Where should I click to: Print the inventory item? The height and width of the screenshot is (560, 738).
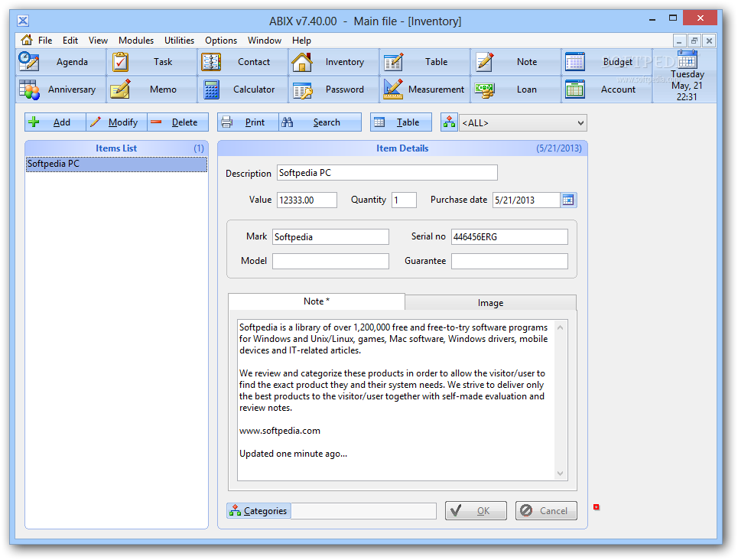click(x=248, y=122)
